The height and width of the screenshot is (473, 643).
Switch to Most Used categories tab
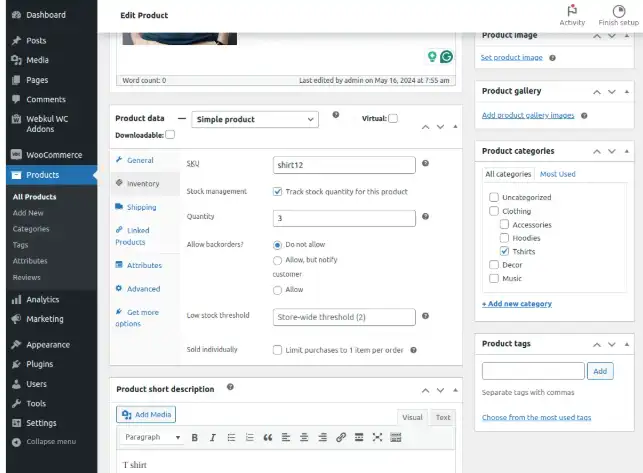click(x=557, y=174)
